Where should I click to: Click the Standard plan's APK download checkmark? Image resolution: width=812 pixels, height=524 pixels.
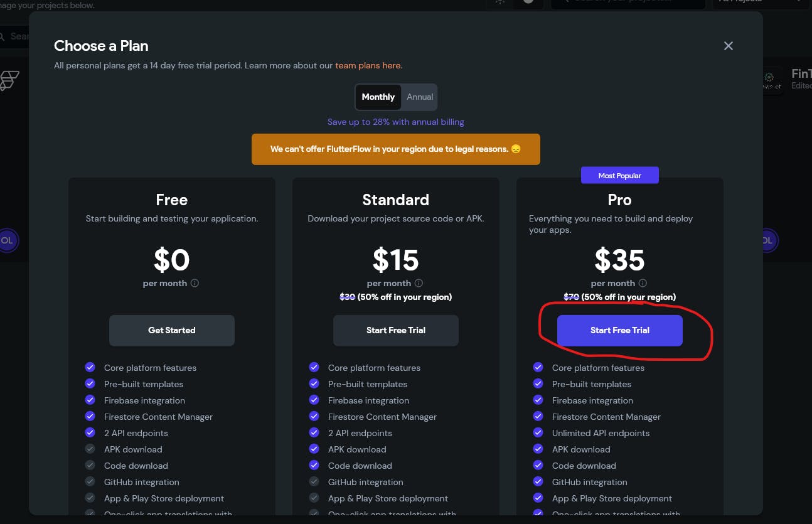(314, 449)
